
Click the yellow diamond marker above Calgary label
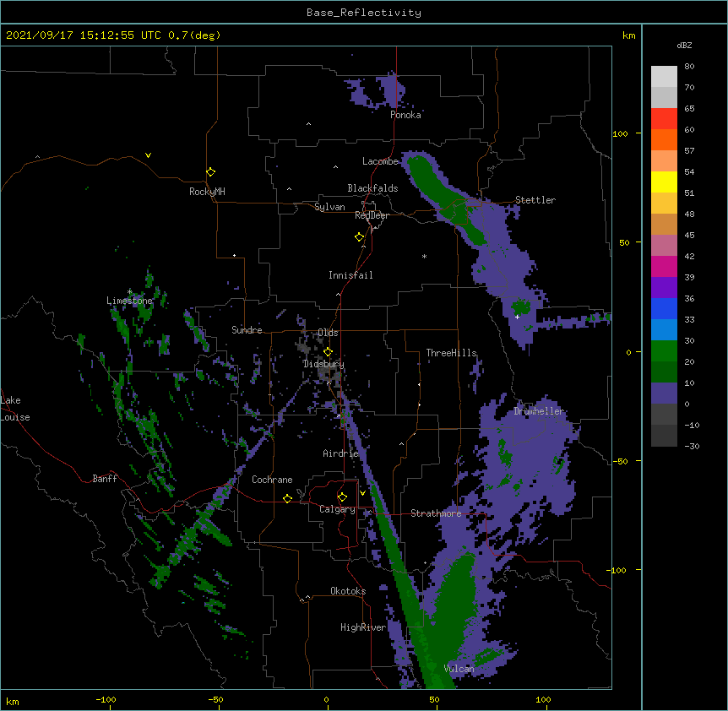[342, 497]
